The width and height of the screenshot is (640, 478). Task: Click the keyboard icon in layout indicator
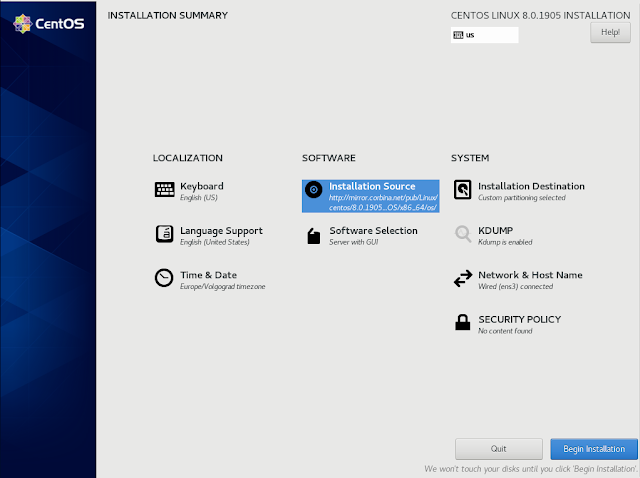pos(458,35)
